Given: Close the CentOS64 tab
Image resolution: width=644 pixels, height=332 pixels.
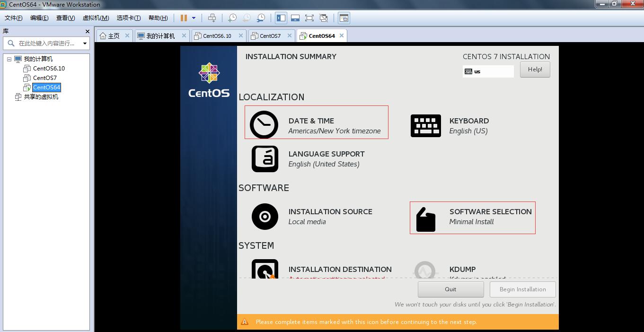Looking at the screenshot, I should click(342, 35).
